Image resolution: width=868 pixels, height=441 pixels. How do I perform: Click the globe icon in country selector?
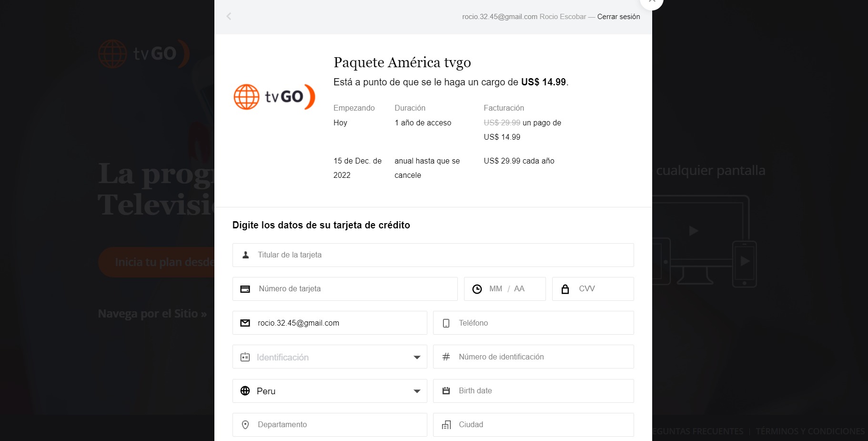click(x=245, y=391)
